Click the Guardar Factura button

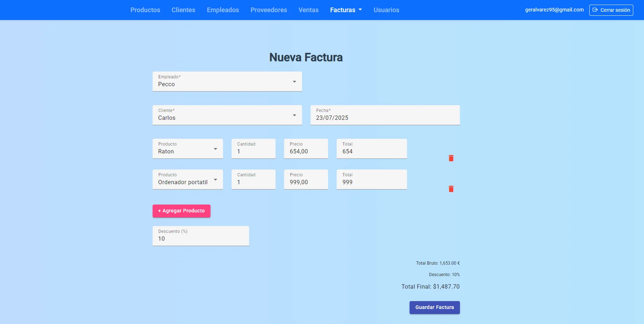[435, 307]
